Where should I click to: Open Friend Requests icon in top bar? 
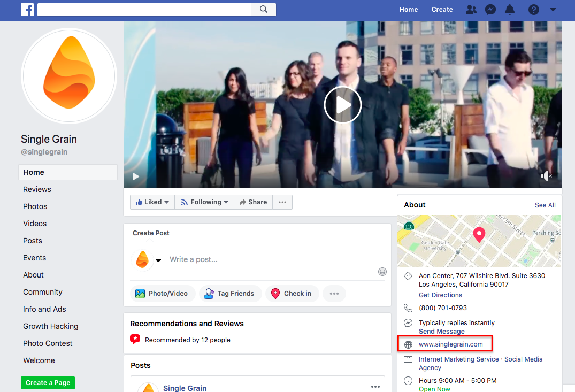[471, 10]
